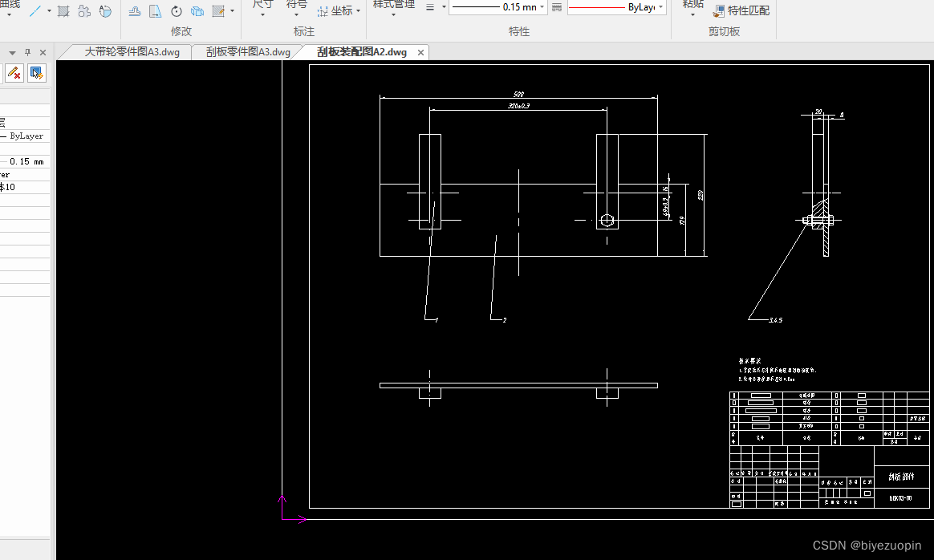Click the red ByLayer line color combo
The height and width of the screenshot is (560, 934).
pos(616,7)
